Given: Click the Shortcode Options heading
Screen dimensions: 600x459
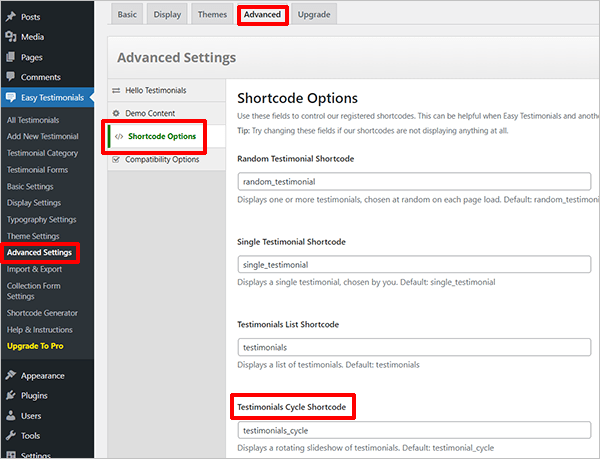Looking at the screenshot, I should (x=297, y=98).
